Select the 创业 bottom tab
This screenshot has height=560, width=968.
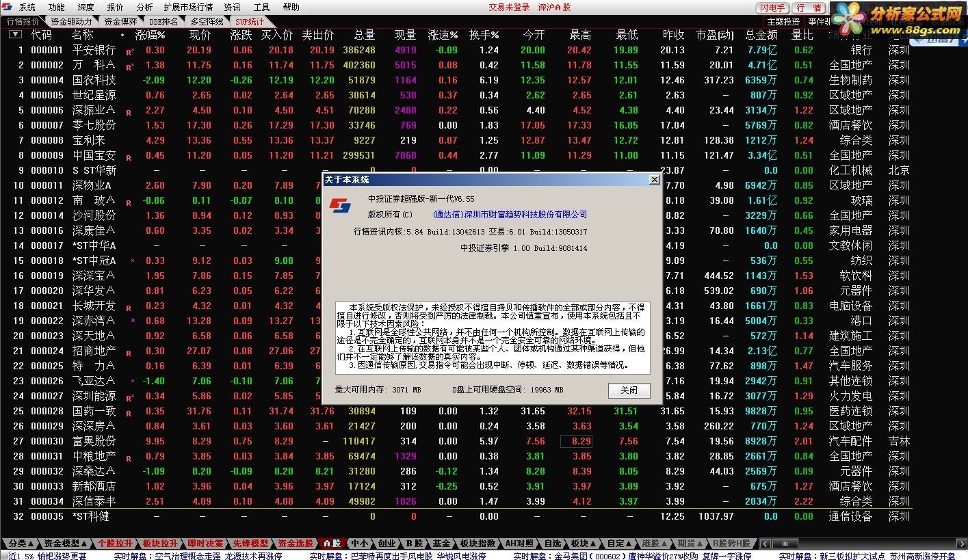tap(387, 544)
